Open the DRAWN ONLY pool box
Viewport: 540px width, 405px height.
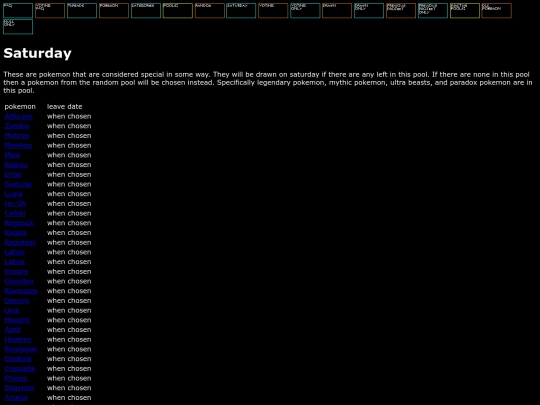369,11
